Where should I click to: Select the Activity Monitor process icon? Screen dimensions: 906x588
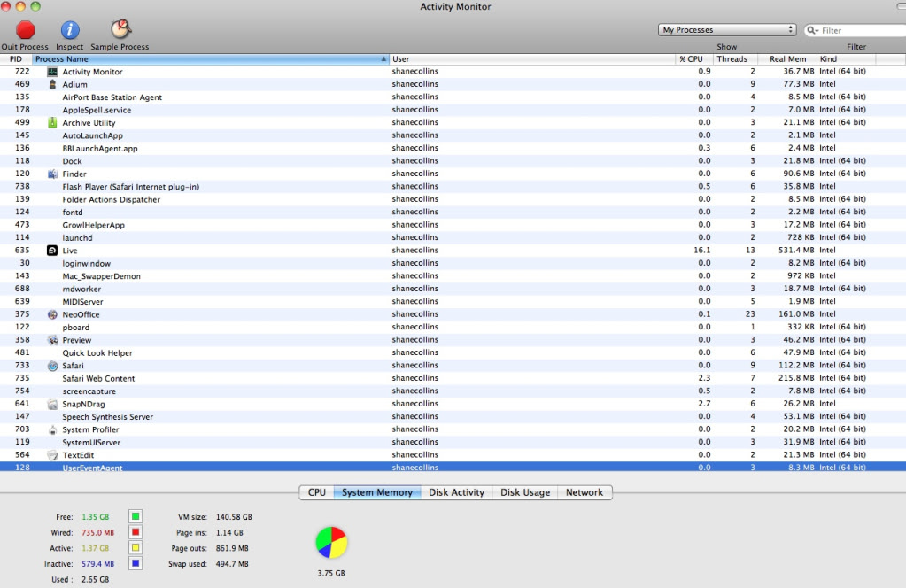(52, 72)
